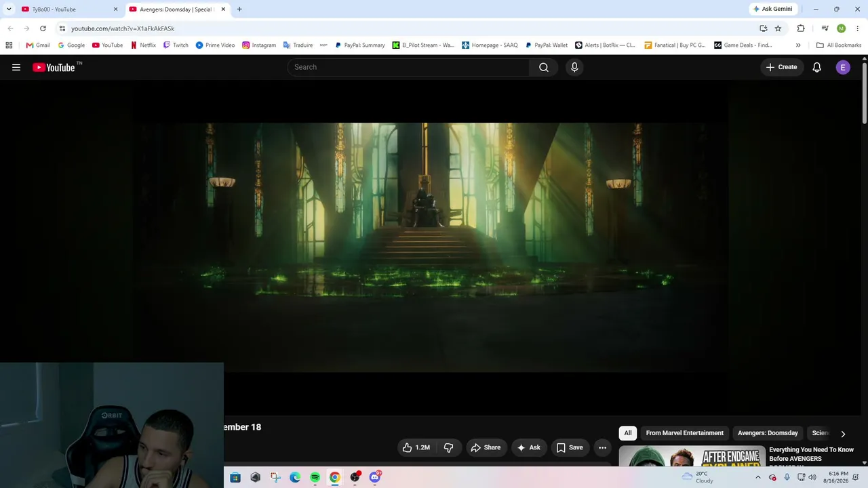Open the Instagram bookmark

259,45
